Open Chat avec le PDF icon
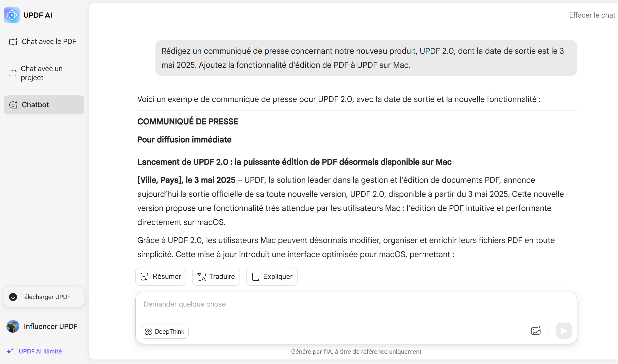618x364 pixels. (13, 42)
